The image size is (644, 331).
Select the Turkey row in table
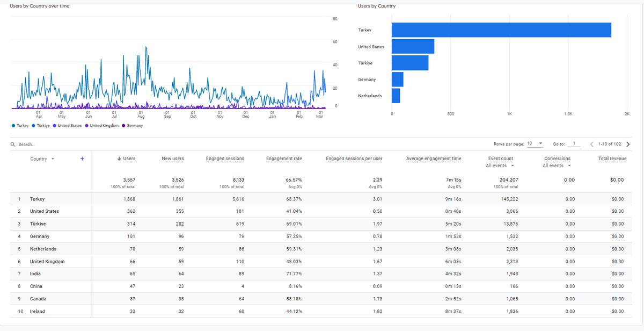click(321, 199)
